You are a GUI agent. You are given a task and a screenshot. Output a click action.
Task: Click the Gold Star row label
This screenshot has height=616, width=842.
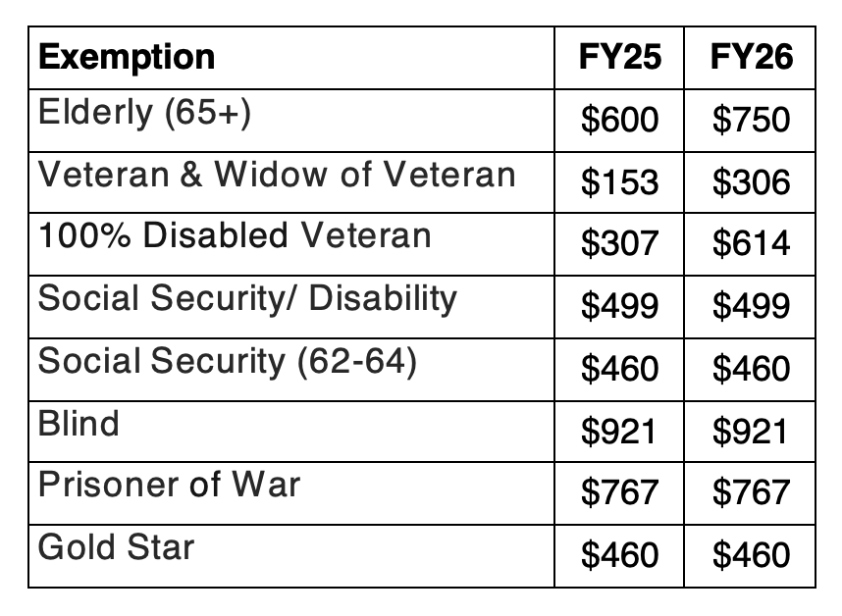pyautogui.click(x=116, y=547)
